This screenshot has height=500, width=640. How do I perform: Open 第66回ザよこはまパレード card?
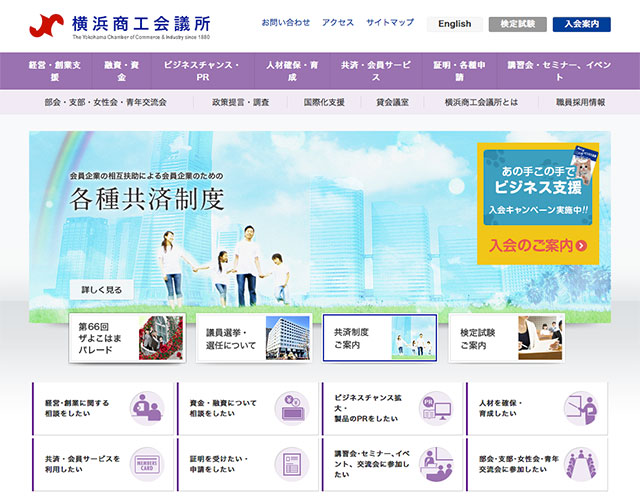point(127,338)
